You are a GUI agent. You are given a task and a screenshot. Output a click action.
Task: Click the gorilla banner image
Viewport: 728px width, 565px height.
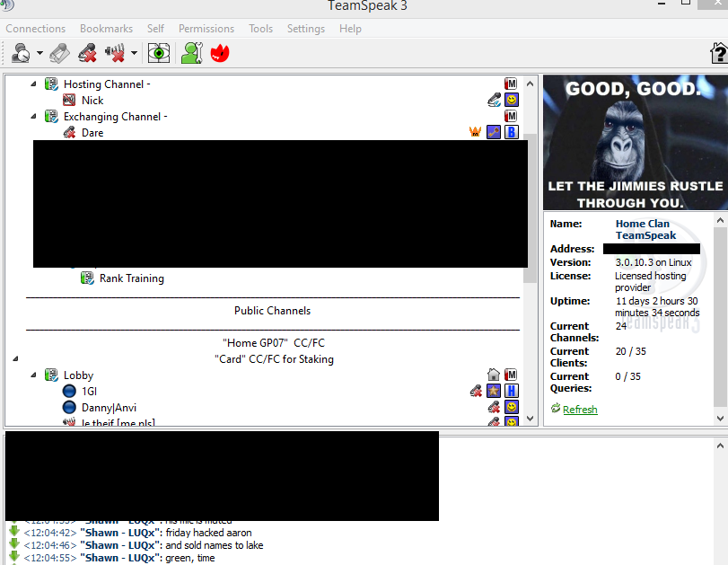[636, 143]
